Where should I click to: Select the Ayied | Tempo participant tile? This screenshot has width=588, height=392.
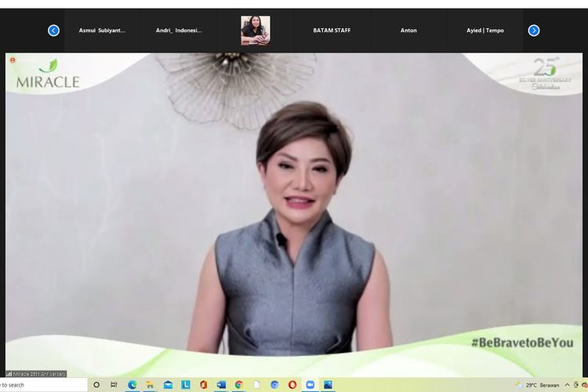click(x=485, y=31)
